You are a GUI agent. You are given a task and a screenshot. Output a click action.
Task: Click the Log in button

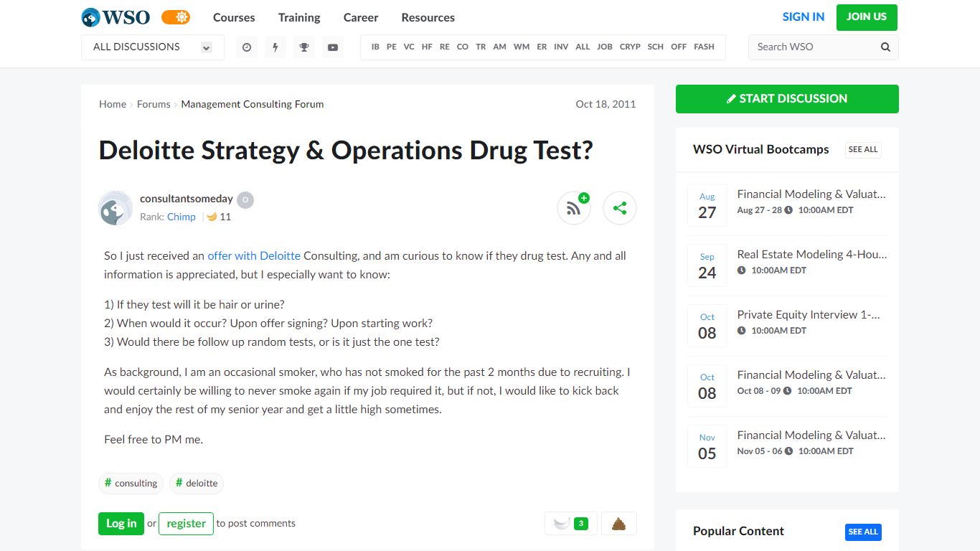click(x=121, y=523)
